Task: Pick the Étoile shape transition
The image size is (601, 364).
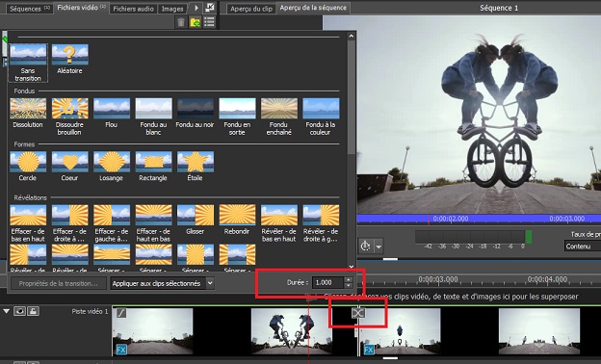Action: (x=196, y=166)
